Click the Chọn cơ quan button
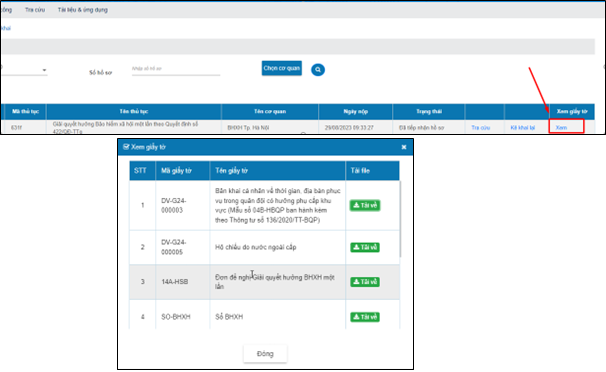Screen dimensions: 606x372 (x=282, y=68)
